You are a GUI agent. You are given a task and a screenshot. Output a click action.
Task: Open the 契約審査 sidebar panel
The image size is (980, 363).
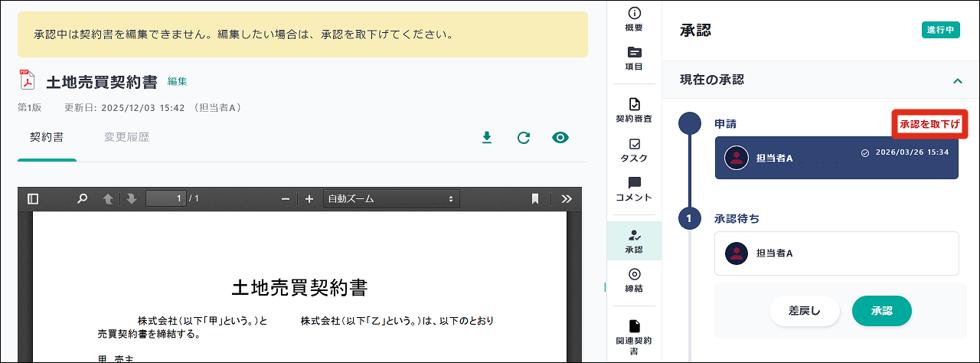pos(634,110)
